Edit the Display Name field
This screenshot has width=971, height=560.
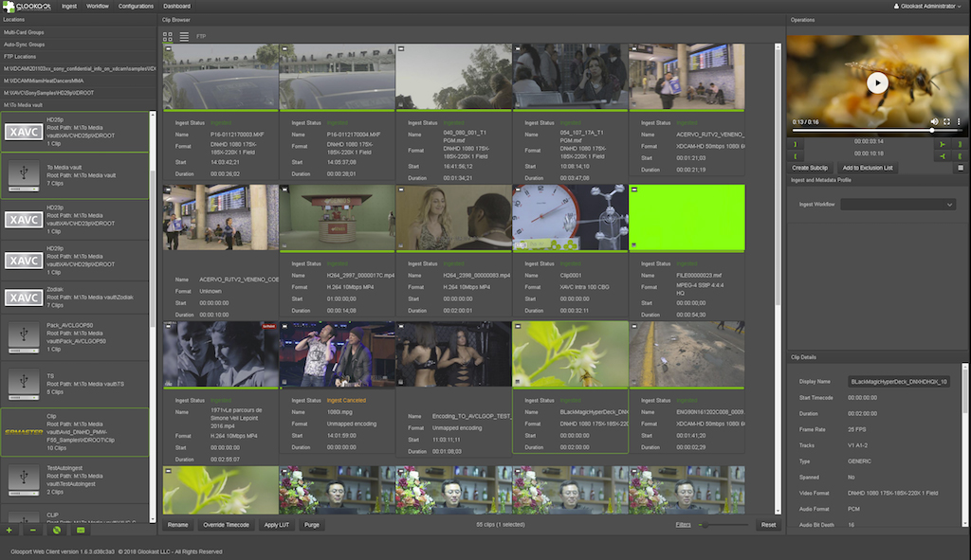tap(899, 382)
